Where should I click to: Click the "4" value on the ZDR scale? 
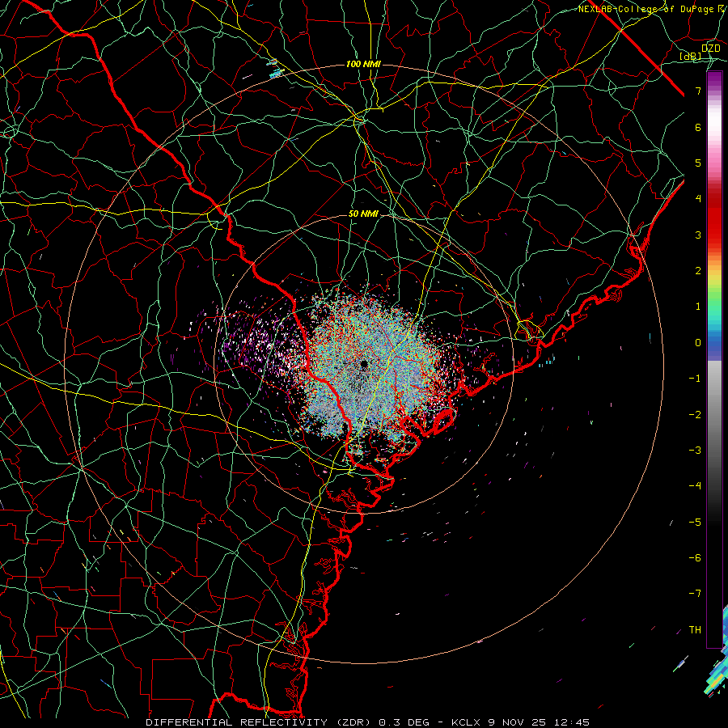pyautogui.click(x=698, y=199)
